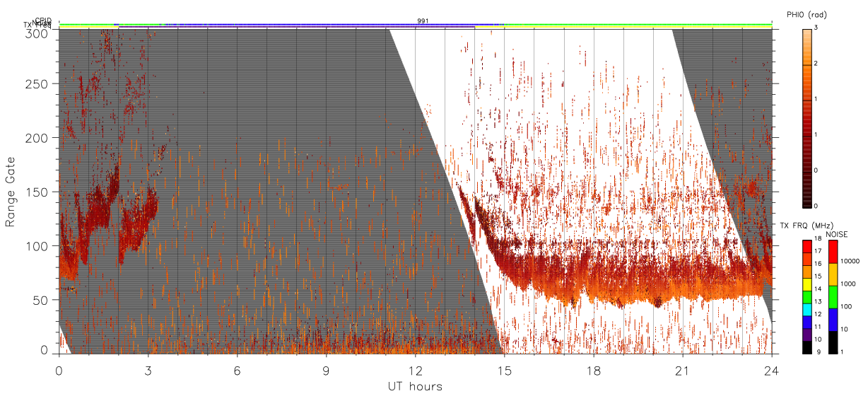The width and height of the screenshot is (868, 401).
Task: Click the TX FRQ legend value '17'
Action: [x=818, y=251]
